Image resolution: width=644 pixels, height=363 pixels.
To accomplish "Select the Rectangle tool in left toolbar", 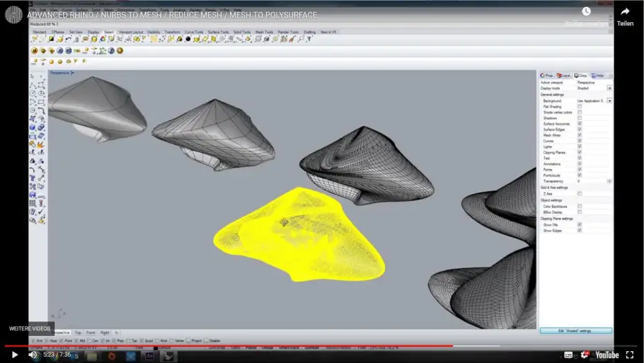I will click(x=41, y=102).
